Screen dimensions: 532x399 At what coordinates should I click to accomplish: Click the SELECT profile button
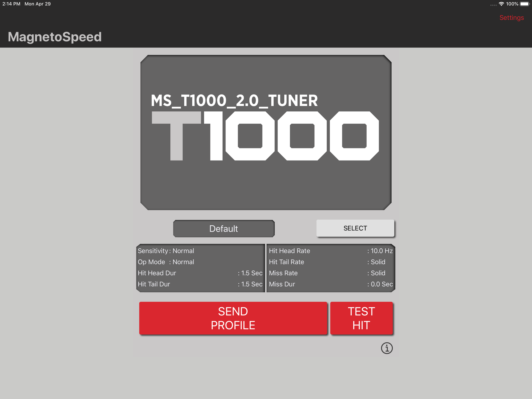(x=355, y=228)
